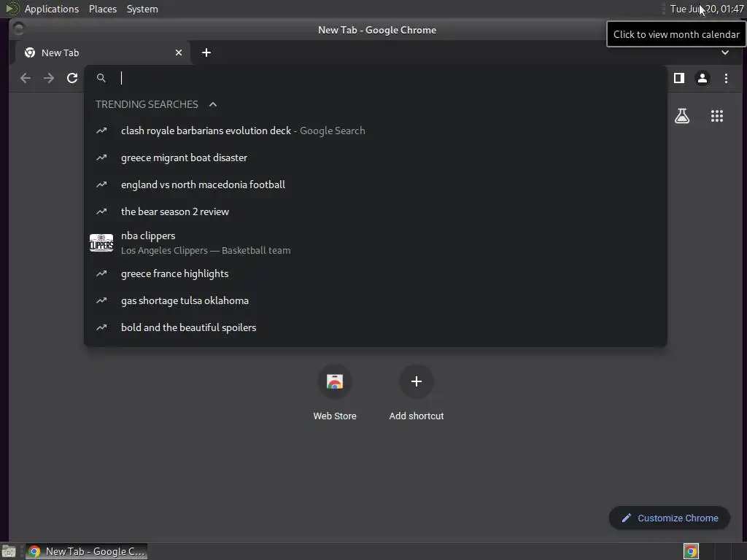Open the Search Labs flask icon

click(x=682, y=116)
